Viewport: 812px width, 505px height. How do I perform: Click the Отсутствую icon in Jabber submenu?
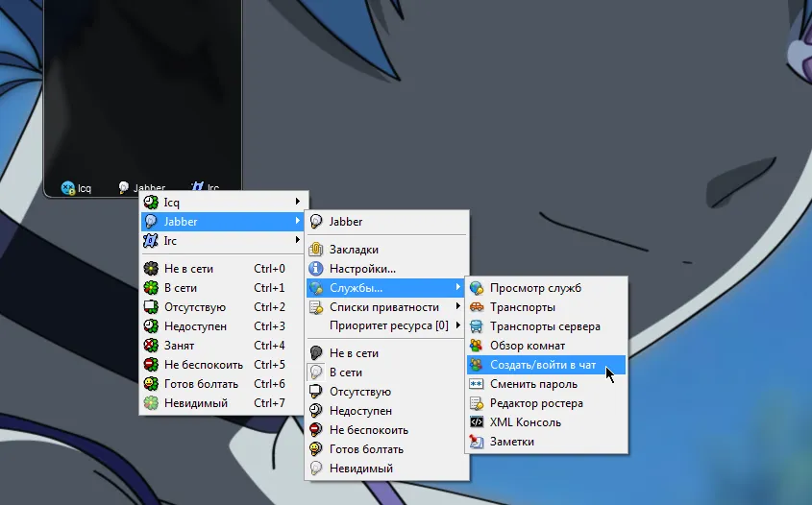[316, 392]
